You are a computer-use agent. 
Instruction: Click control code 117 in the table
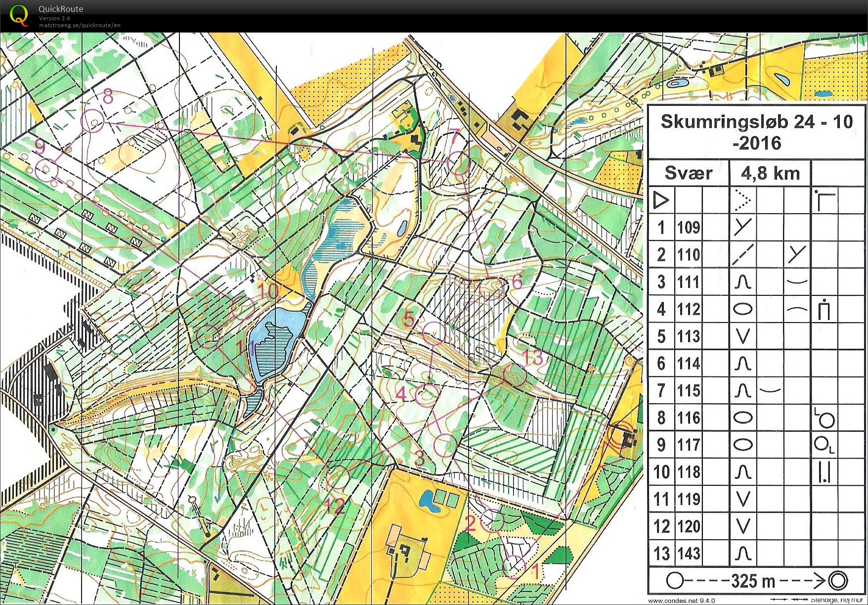[689, 445]
